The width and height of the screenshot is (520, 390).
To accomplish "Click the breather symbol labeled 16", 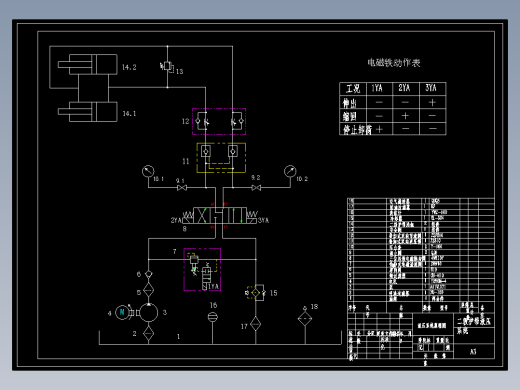I will click(213, 317).
